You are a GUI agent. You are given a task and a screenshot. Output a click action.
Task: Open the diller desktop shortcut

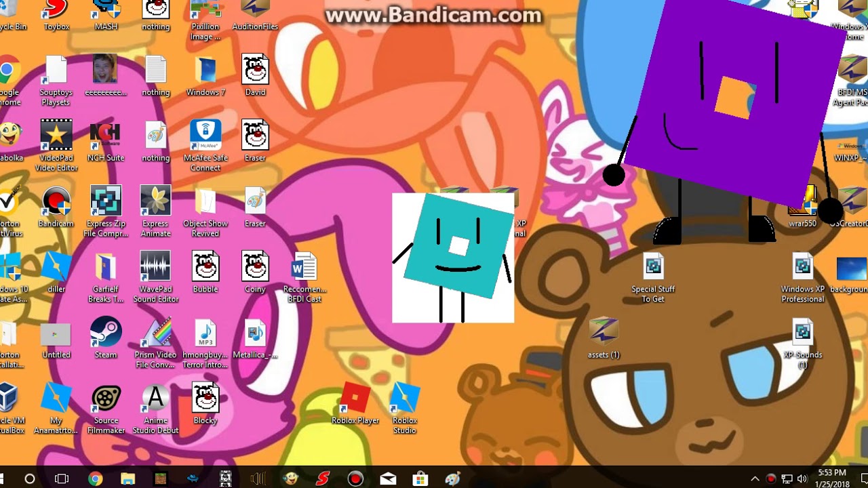pyautogui.click(x=56, y=272)
